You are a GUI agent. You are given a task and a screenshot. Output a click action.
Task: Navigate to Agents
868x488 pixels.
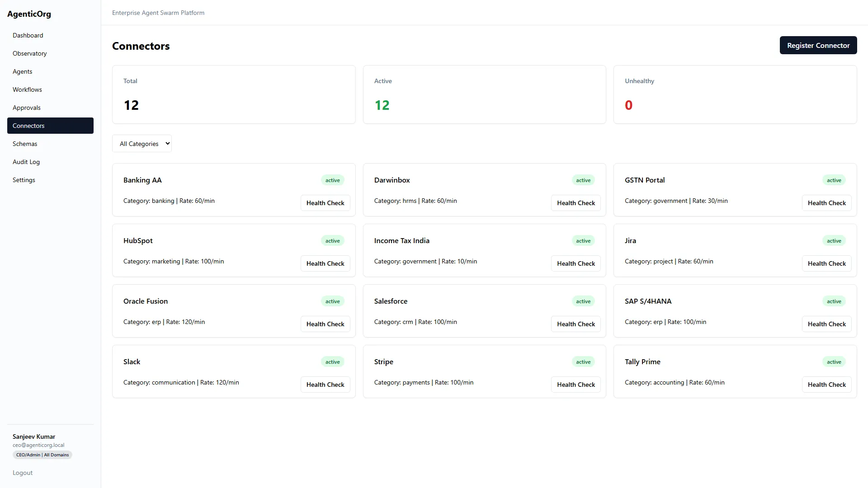[x=50, y=71]
